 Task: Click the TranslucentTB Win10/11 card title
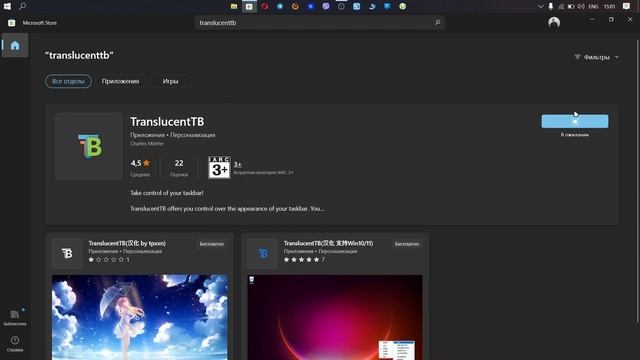(328, 243)
